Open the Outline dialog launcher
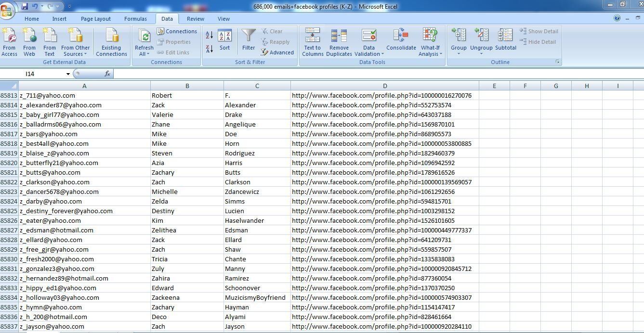 (558, 62)
